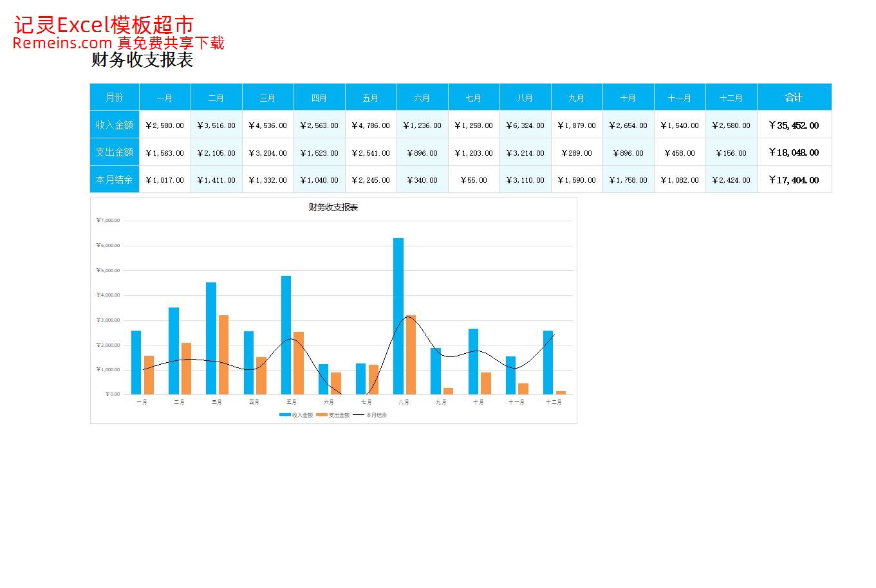Click the ¥0.00 axis label in chart
Viewport: 876px width, 588px height.
click(113, 394)
